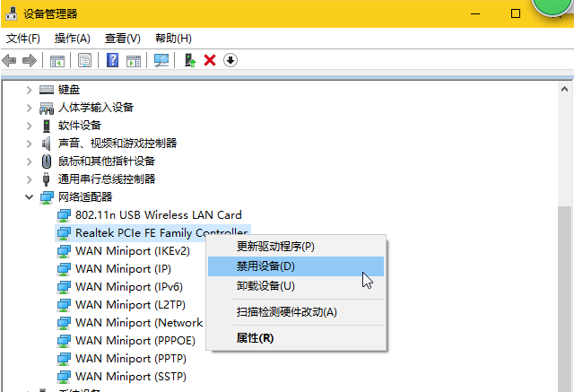Choose 扫描检测硬件改动(A) in context menu
This screenshot has width=574, height=392.
(x=296, y=312)
